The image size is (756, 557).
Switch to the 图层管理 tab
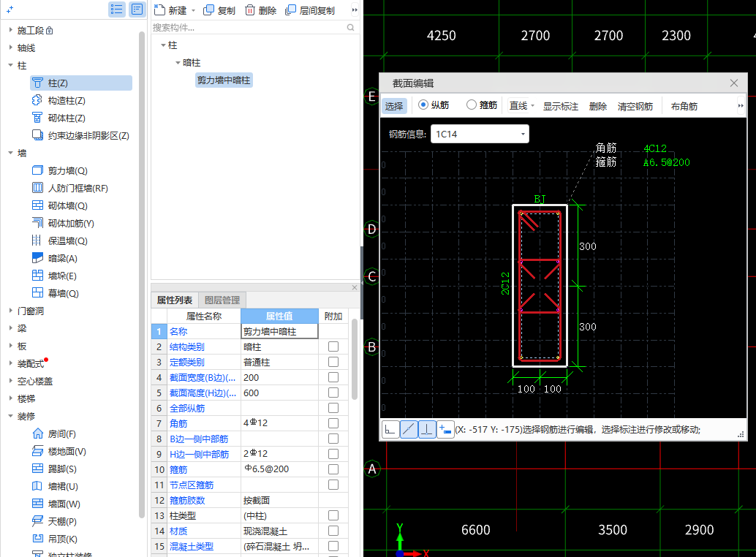click(222, 300)
